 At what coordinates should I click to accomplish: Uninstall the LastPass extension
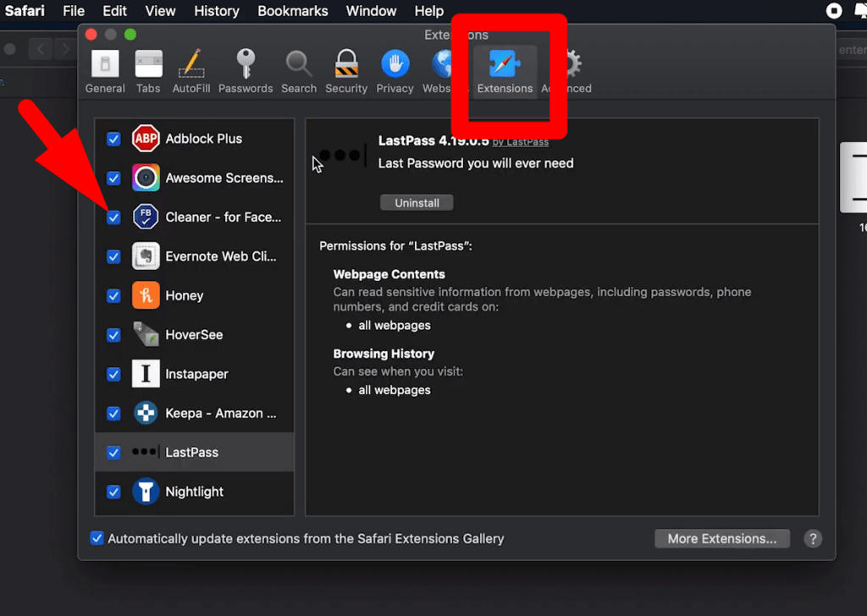(x=417, y=203)
